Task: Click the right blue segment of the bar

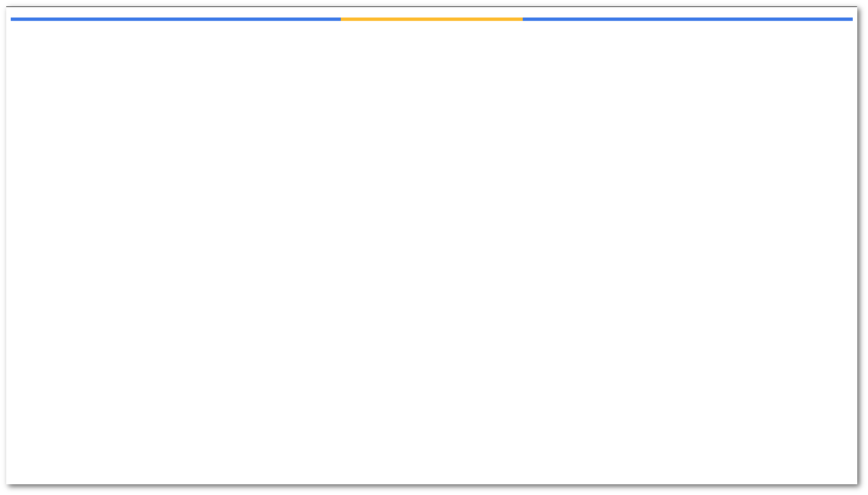Action: pos(688,19)
